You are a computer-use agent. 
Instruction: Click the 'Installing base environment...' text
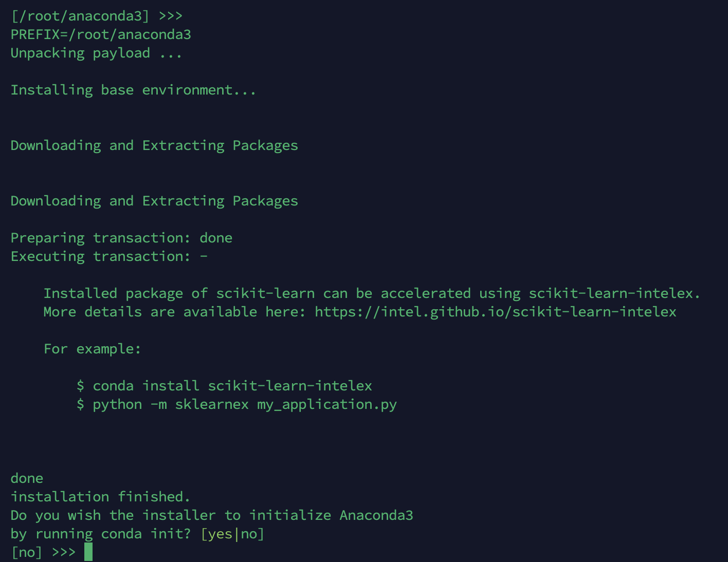133,90
